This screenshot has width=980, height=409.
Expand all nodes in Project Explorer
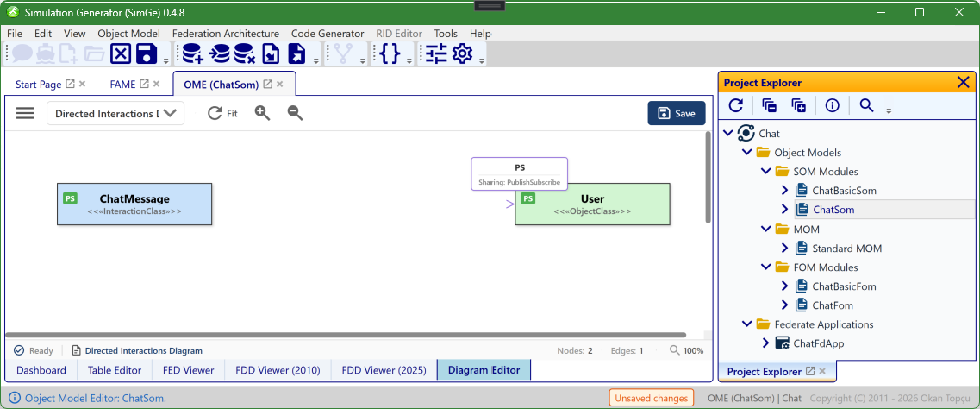[799, 105]
